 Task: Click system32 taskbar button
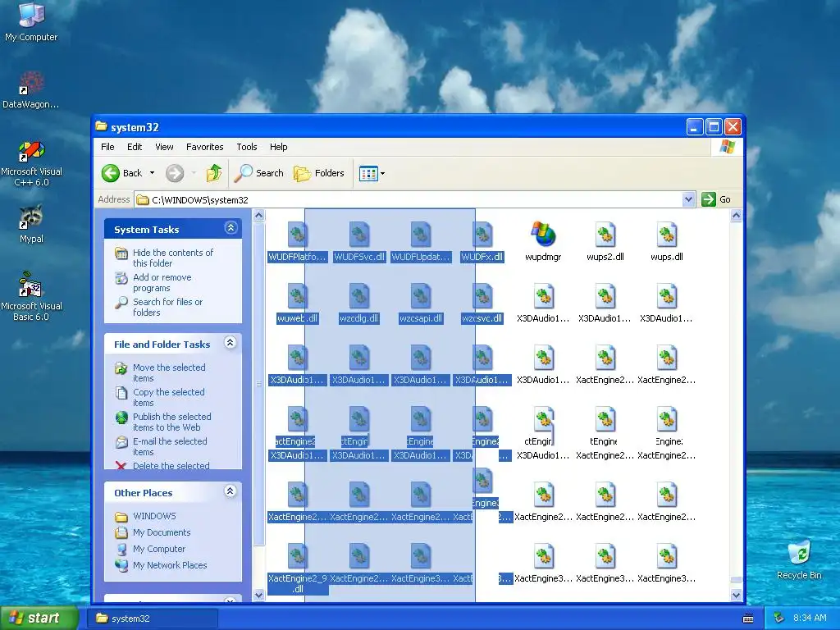tap(153, 619)
